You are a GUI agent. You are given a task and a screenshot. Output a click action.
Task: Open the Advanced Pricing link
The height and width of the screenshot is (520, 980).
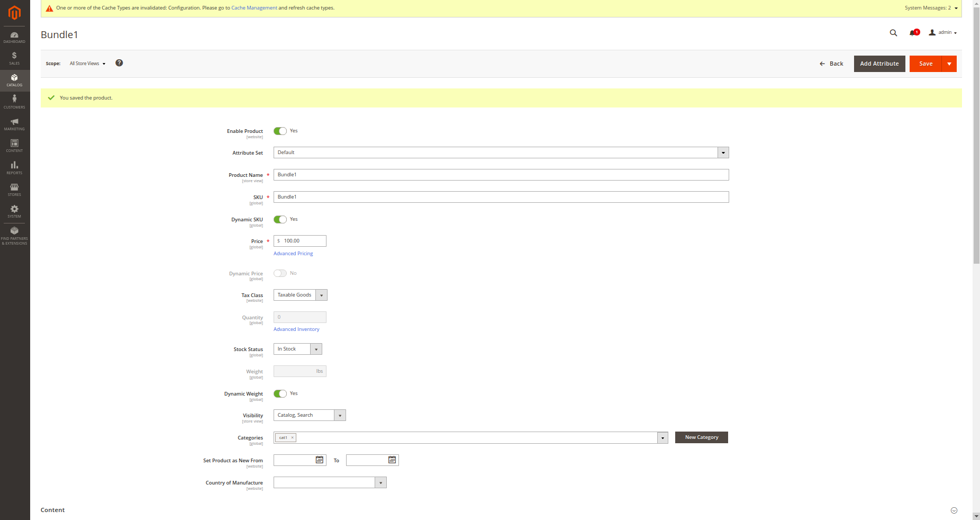click(x=293, y=254)
